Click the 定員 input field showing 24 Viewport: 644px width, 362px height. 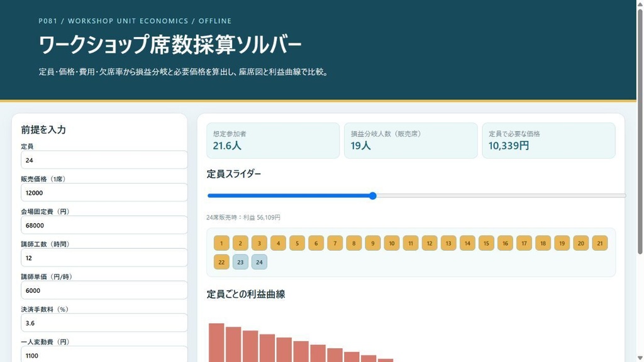pos(104,160)
